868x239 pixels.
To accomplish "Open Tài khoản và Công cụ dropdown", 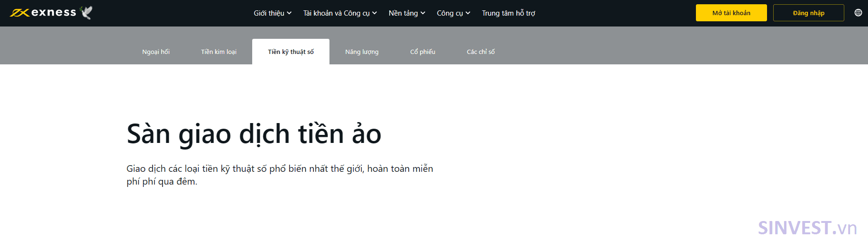I will point(340,13).
